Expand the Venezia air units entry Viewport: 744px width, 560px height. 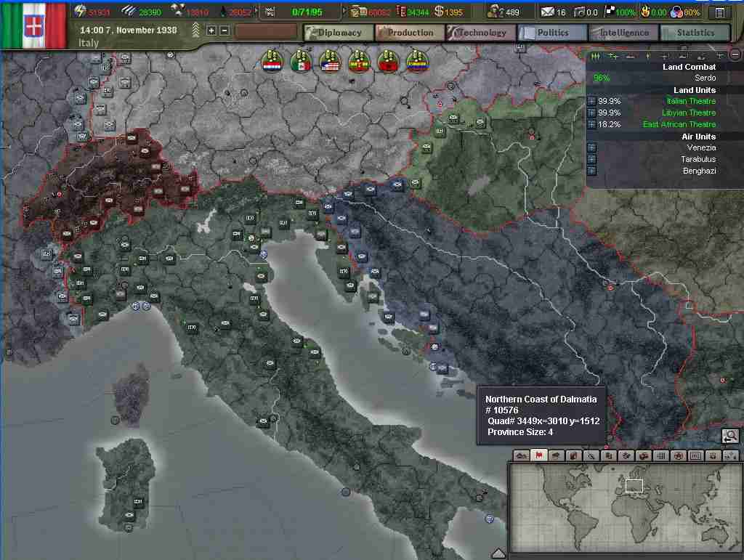(x=591, y=148)
